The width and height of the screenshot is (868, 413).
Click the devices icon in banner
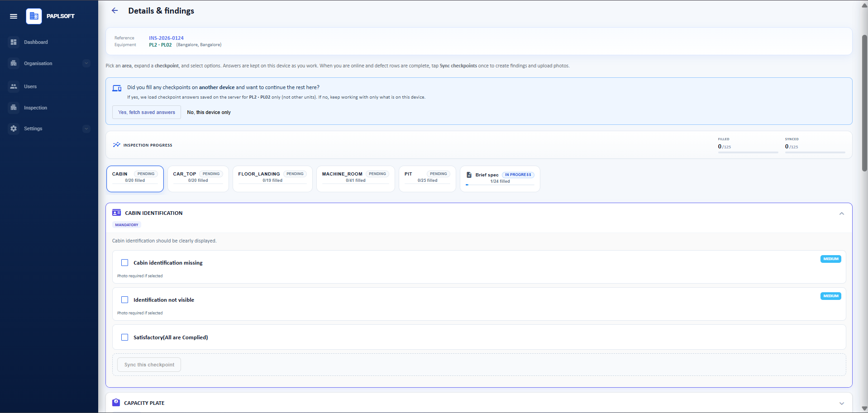click(x=117, y=88)
